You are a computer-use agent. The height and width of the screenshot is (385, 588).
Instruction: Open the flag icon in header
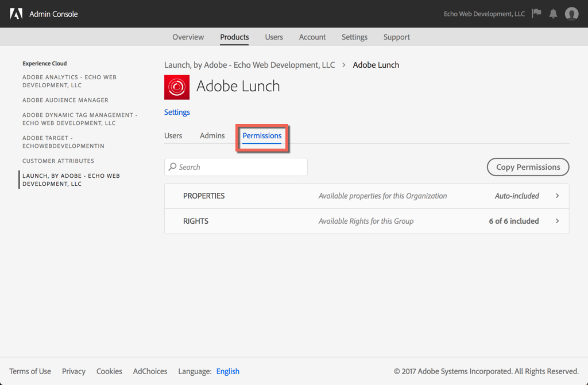click(537, 14)
